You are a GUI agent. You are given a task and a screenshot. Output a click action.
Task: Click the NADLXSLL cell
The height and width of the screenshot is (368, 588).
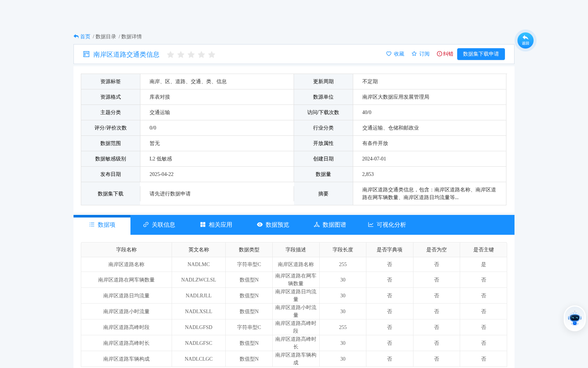coord(199,312)
